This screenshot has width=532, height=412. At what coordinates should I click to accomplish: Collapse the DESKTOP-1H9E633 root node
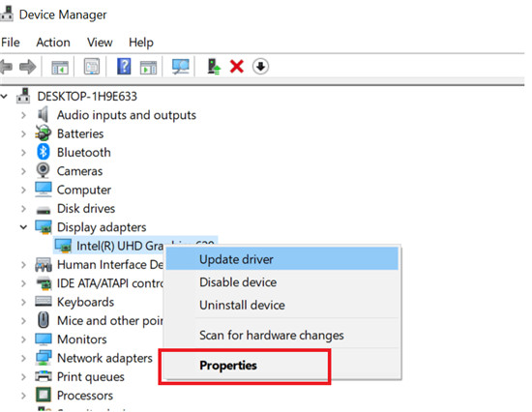[4, 97]
